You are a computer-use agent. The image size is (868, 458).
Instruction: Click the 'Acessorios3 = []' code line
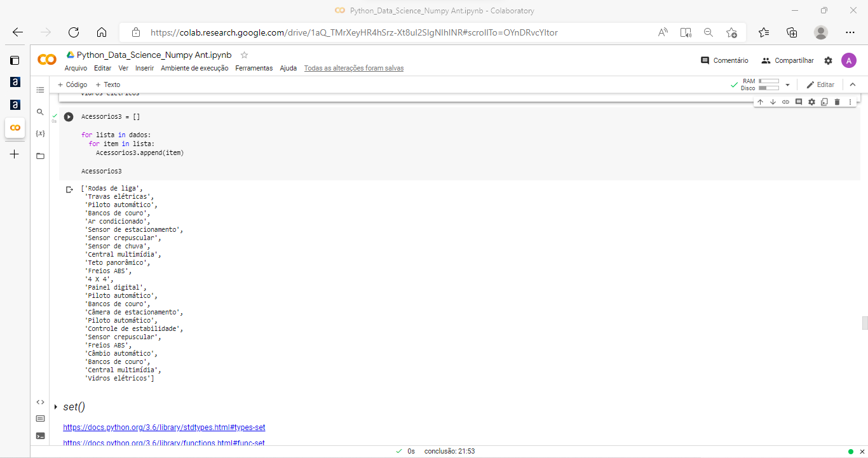(x=111, y=117)
